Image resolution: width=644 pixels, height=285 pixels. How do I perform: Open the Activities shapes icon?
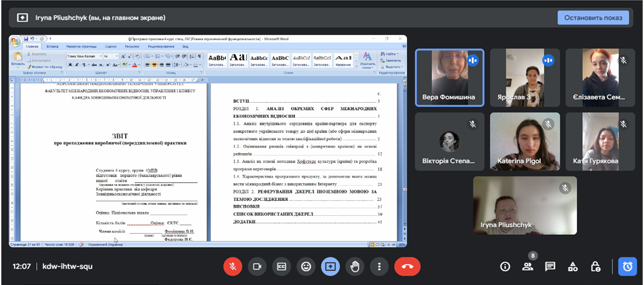(x=573, y=267)
